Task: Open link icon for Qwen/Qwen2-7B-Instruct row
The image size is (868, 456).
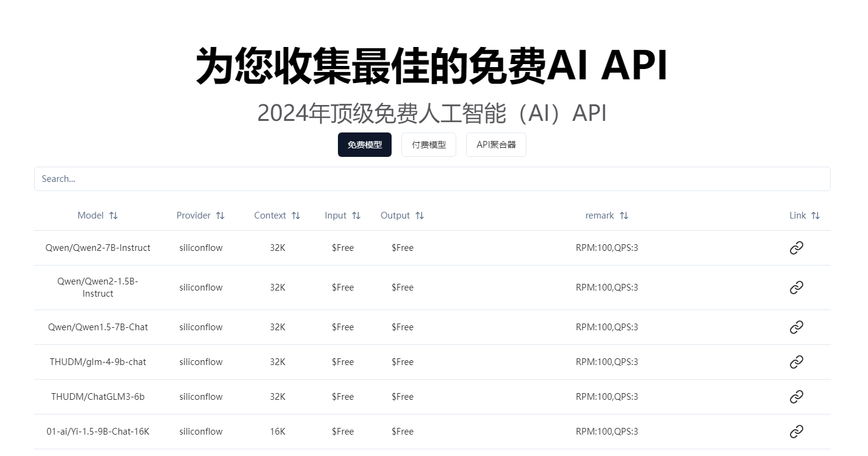Action: (x=796, y=248)
